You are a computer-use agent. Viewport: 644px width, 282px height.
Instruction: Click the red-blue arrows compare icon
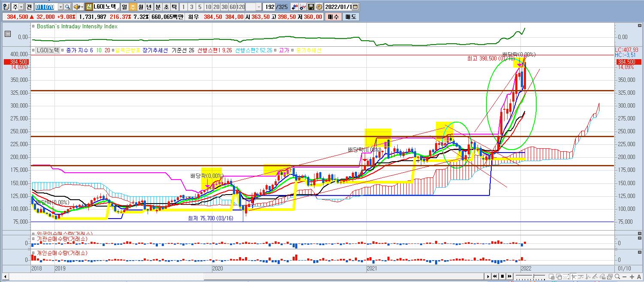[295, 7]
